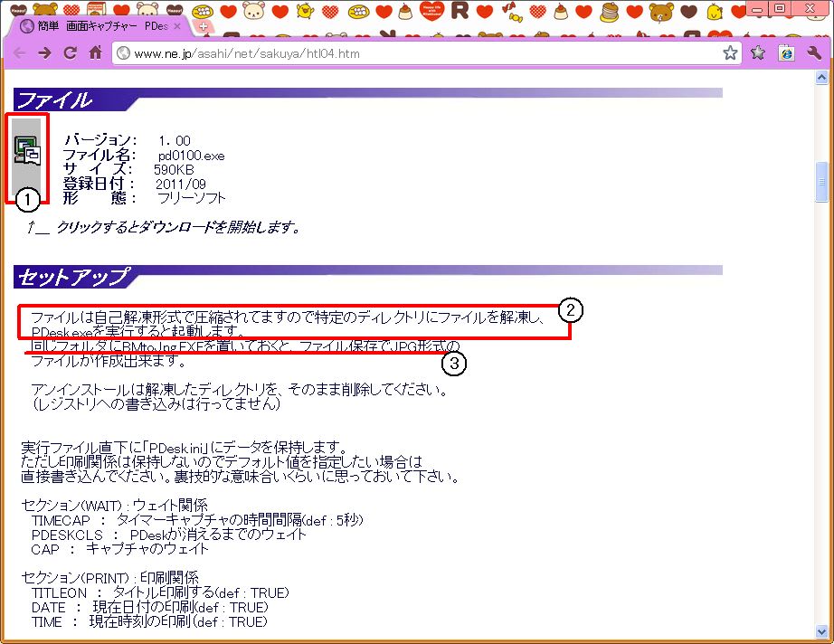The image size is (834, 644).
Task: Click the pd0100.exe file name text
Action: [x=191, y=156]
